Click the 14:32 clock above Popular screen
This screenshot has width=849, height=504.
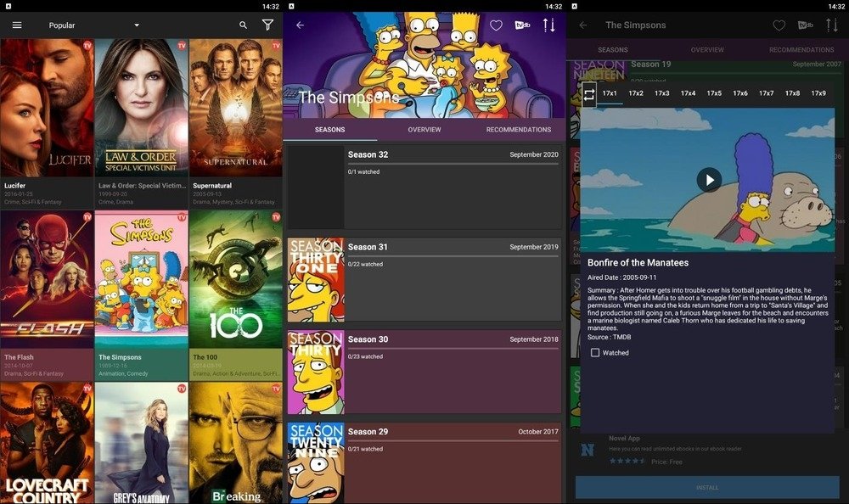point(271,7)
